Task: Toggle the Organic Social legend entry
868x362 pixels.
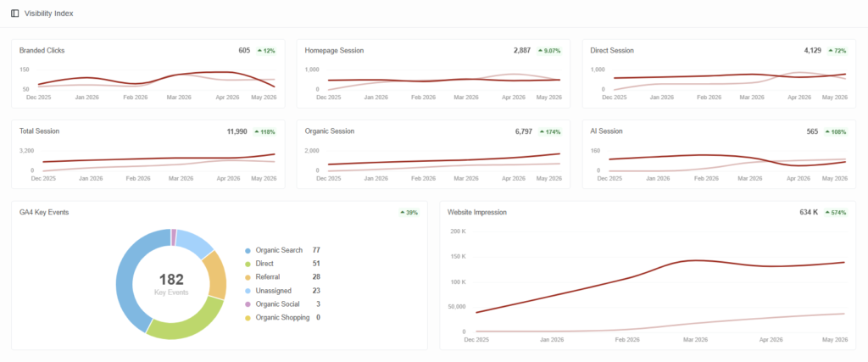Action: [282, 304]
